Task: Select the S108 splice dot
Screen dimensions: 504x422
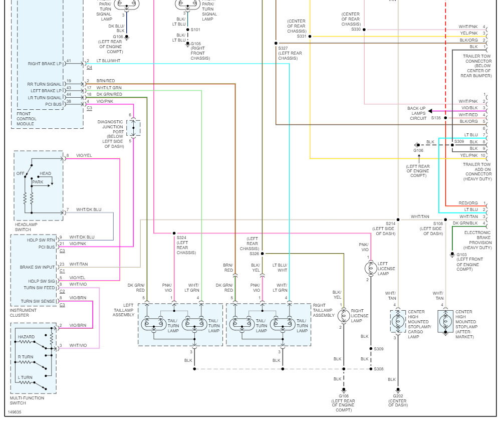Action: [445, 220]
